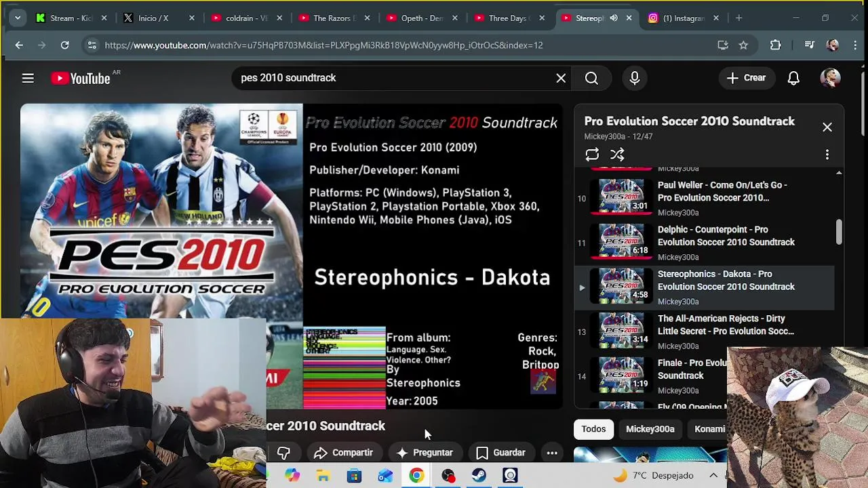Mute the Stereophonics tab audio icon
This screenshot has width=868, height=488.
[614, 18]
